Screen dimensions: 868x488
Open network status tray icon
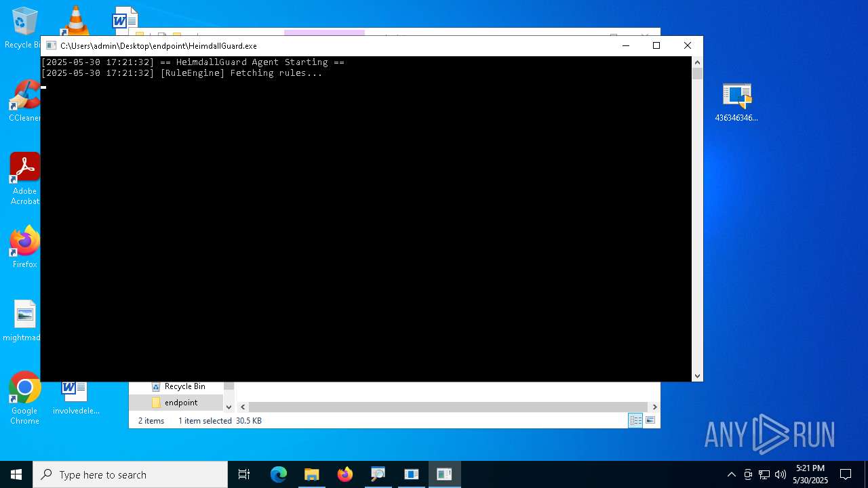[x=764, y=474]
